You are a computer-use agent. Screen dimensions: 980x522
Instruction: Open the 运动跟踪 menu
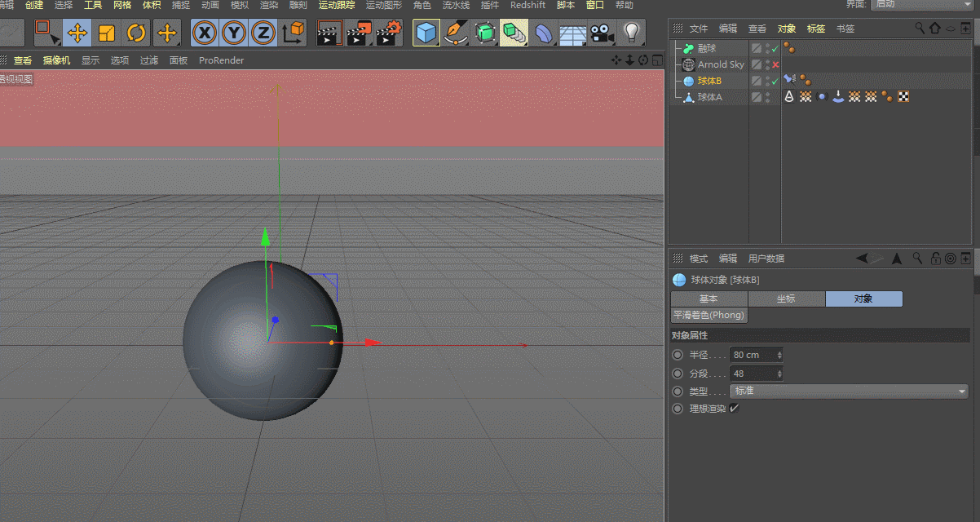337,5
